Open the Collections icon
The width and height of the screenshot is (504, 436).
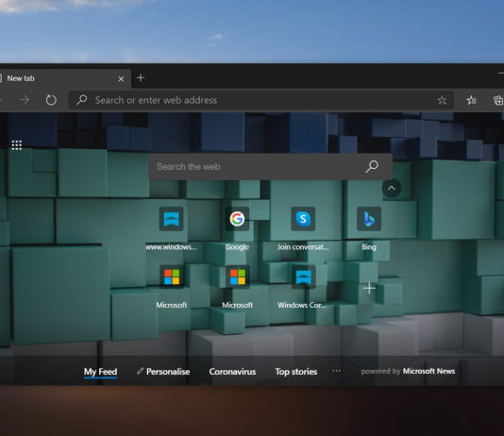point(498,100)
